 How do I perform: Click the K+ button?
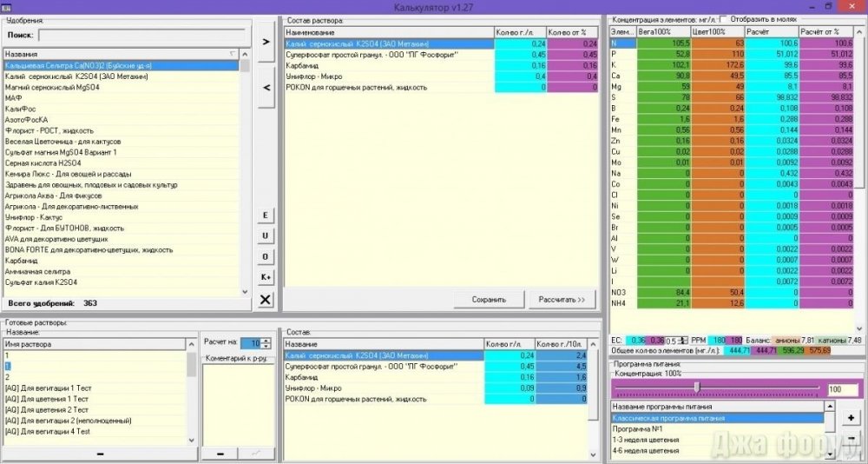[x=265, y=277]
